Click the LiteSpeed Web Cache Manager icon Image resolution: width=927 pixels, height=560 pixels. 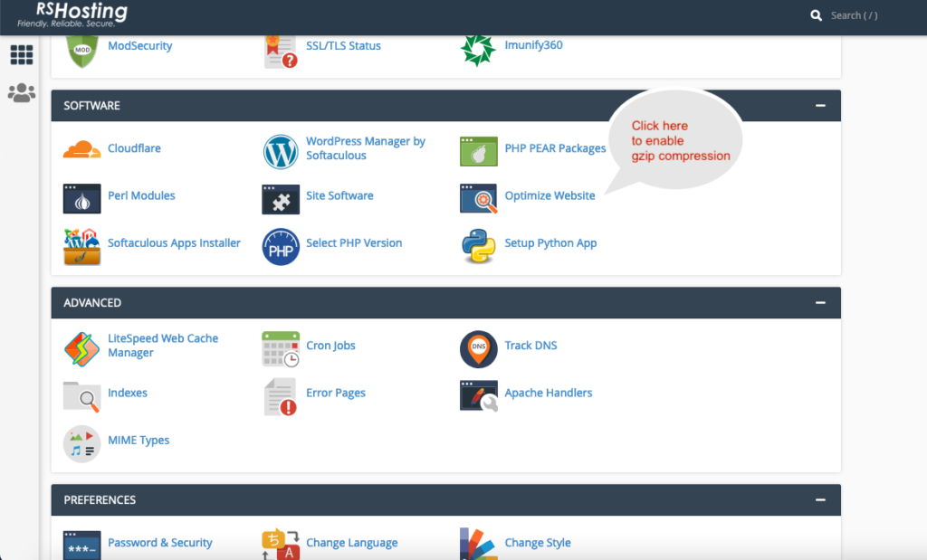click(81, 348)
